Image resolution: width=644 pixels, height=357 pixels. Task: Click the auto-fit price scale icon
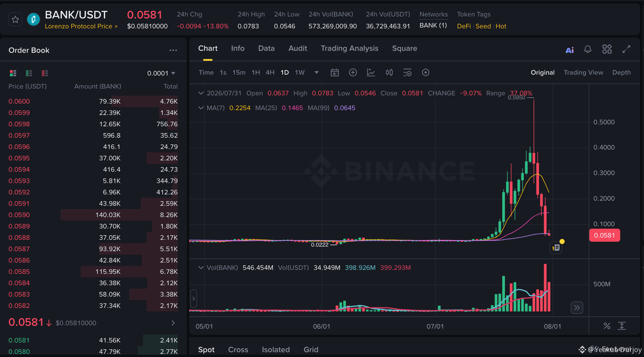[622, 326]
